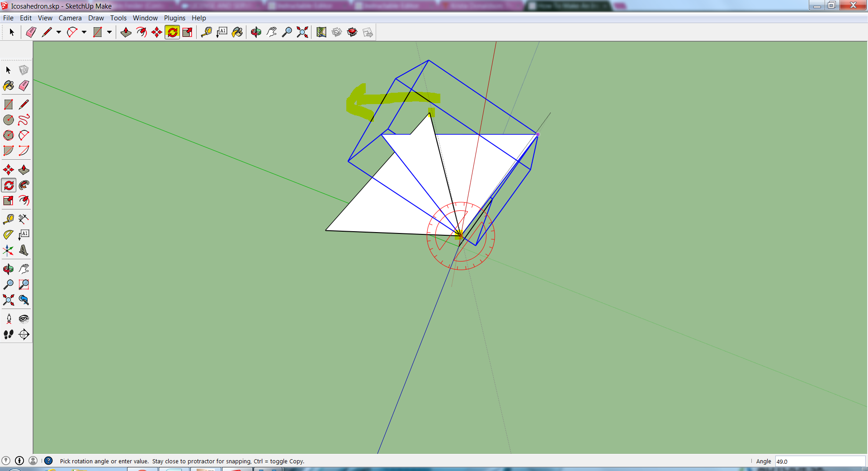
Task: Activate the Orbit tool in top toolbar
Action: 256,32
